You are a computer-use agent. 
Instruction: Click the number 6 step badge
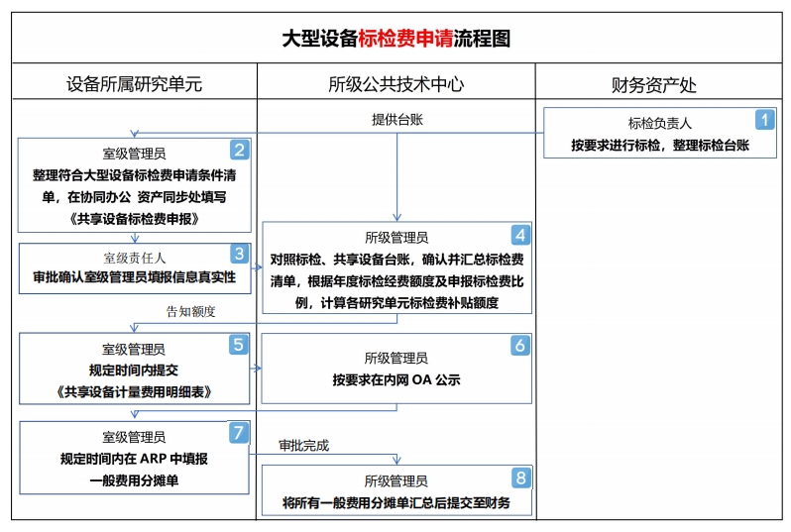tap(520, 346)
